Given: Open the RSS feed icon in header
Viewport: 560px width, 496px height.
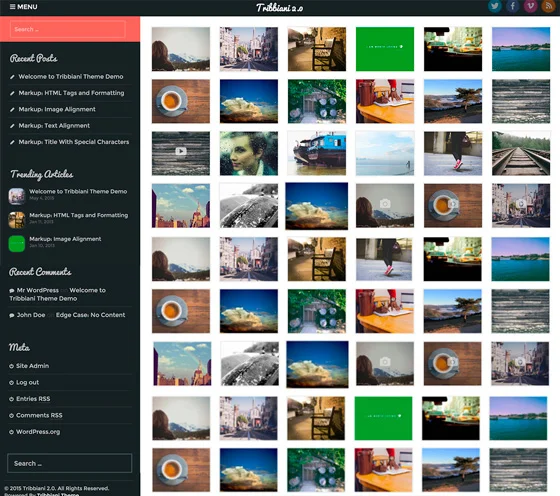Looking at the screenshot, I should coord(548,6).
